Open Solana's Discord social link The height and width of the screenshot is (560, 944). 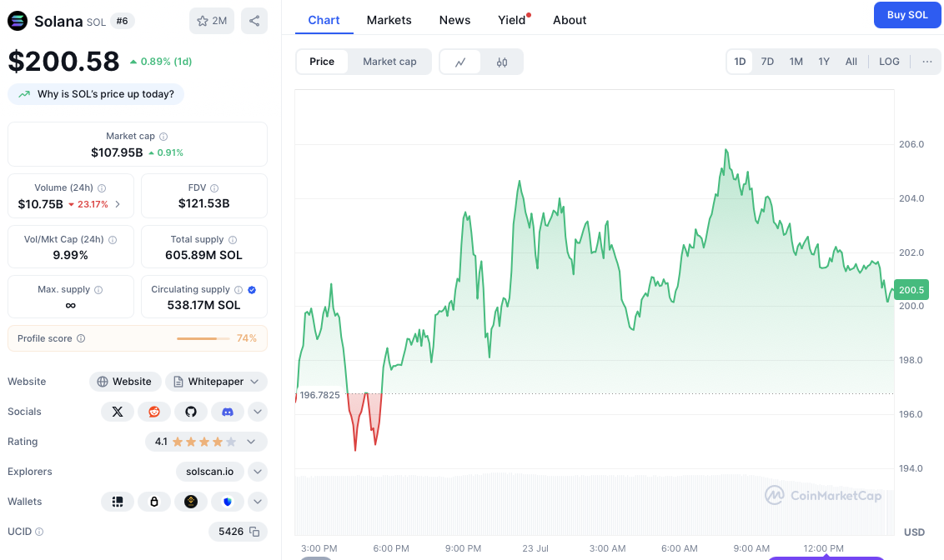pyautogui.click(x=228, y=412)
